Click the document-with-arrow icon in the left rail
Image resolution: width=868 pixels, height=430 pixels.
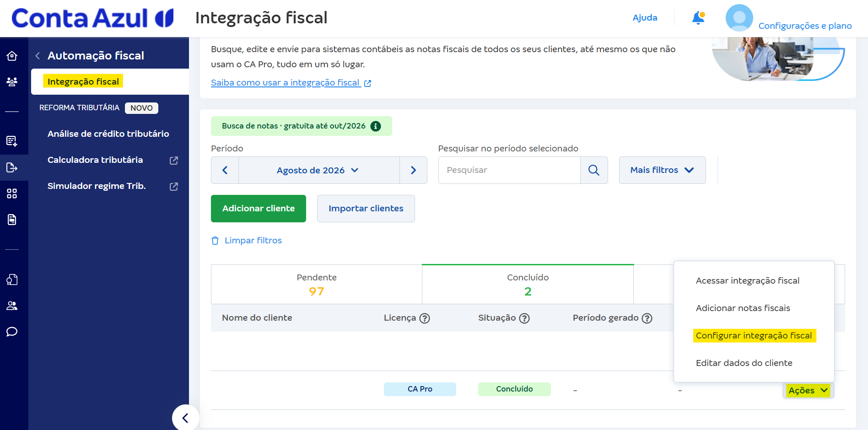(12, 167)
